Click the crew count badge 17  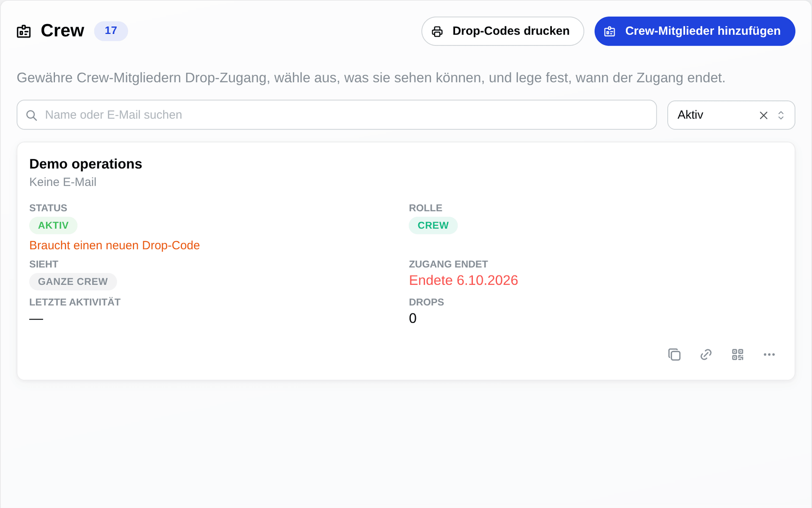[x=111, y=31]
